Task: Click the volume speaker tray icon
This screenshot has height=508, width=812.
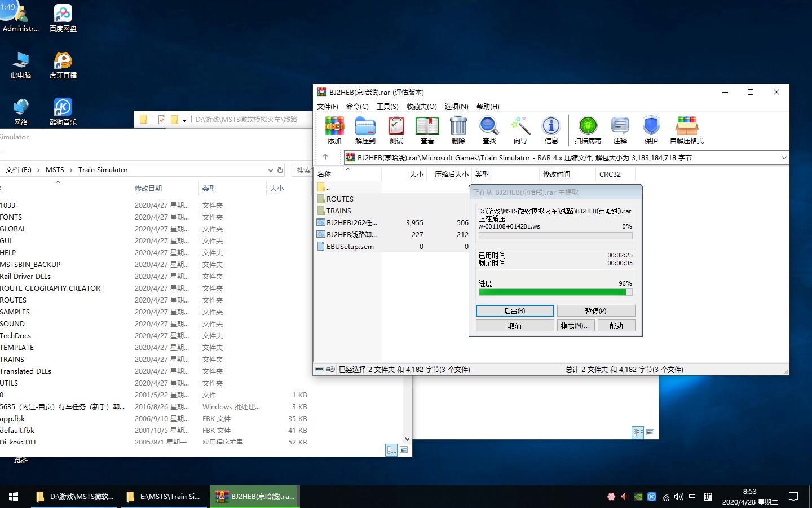Action: tap(679, 497)
